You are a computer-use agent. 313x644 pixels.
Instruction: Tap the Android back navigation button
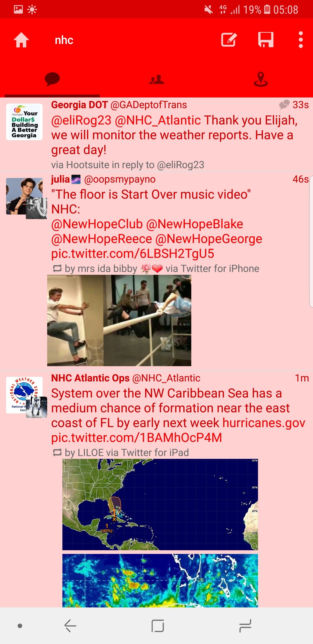70,626
